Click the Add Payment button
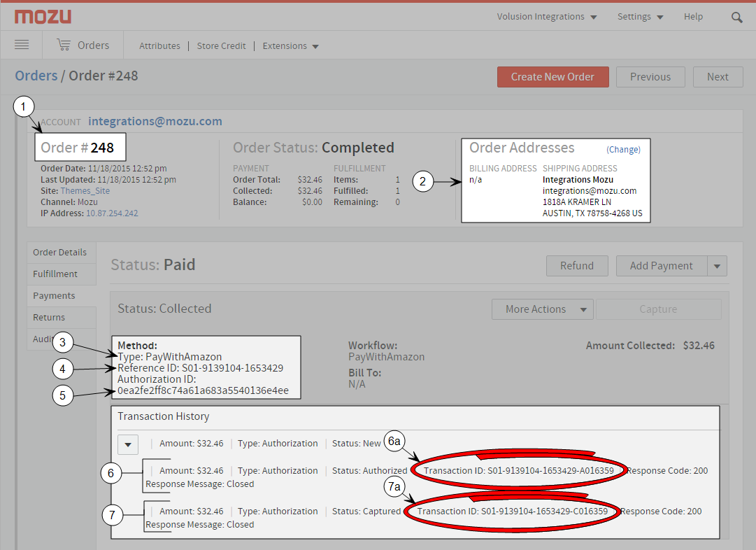This screenshot has width=756, height=550. [662, 266]
